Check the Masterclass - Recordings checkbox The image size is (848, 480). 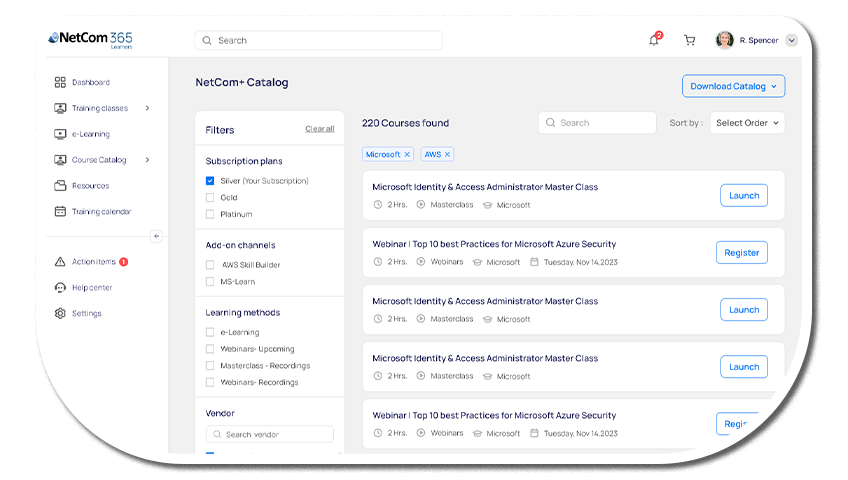coord(210,366)
